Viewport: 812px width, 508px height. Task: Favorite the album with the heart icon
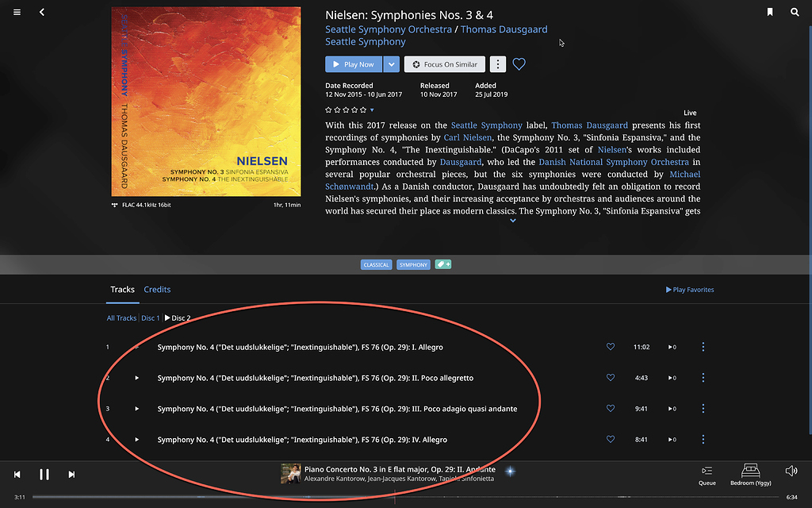tap(519, 64)
